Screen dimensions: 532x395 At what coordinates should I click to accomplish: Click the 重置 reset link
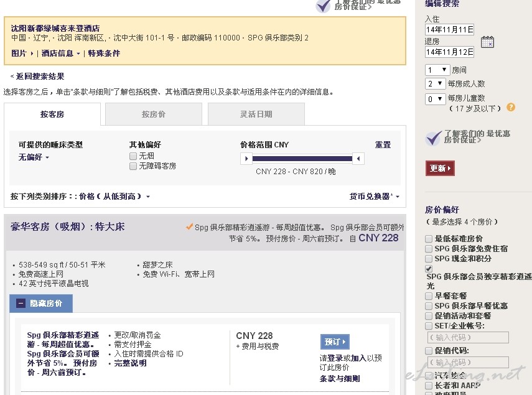[383, 145]
